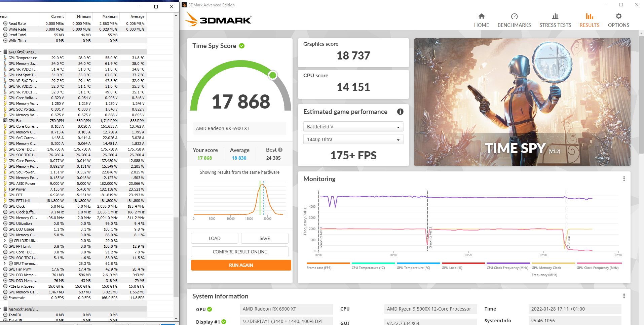Click GPU Hot Spot T... thermometer icon
Screen dimensions: 644x325
pos(5,75)
